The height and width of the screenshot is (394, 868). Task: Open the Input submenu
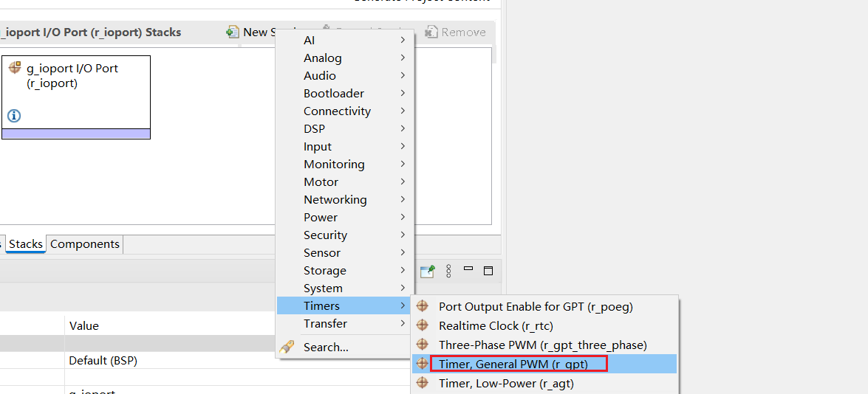click(x=345, y=146)
